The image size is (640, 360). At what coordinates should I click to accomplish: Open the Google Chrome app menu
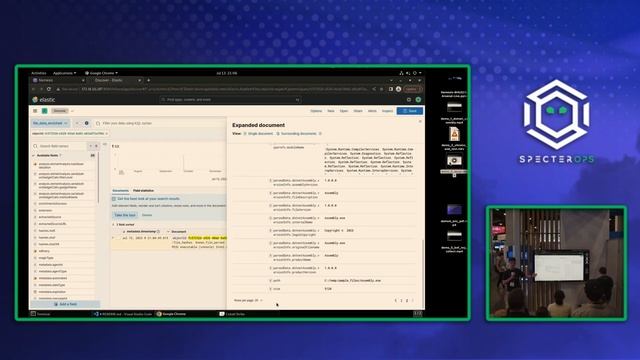(101, 73)
